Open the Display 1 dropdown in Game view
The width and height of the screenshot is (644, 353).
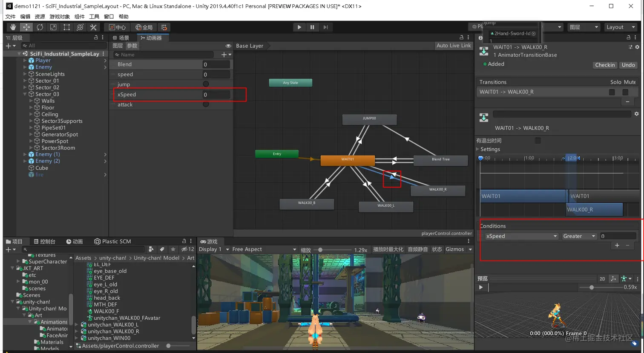pos(214,249)
